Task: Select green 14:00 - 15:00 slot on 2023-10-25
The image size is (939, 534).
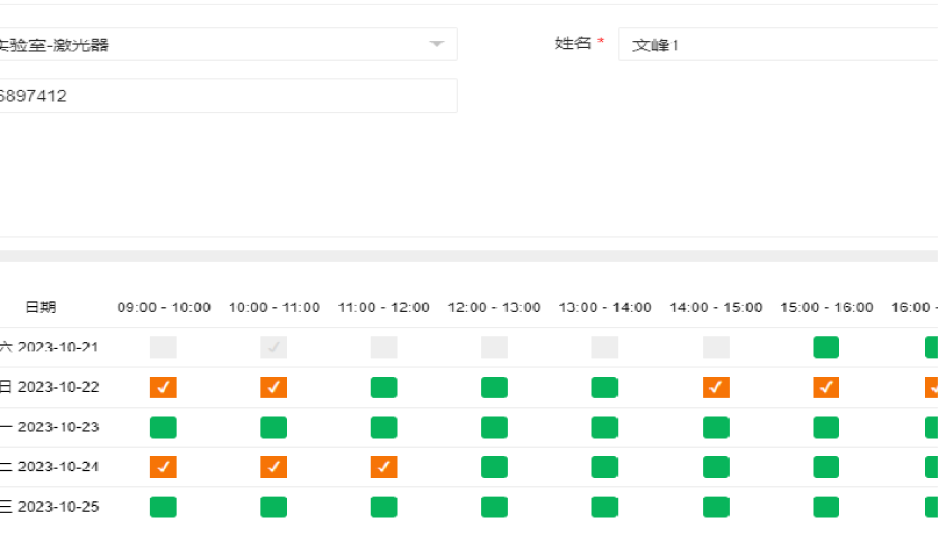Action: click(x=716, y=507)
